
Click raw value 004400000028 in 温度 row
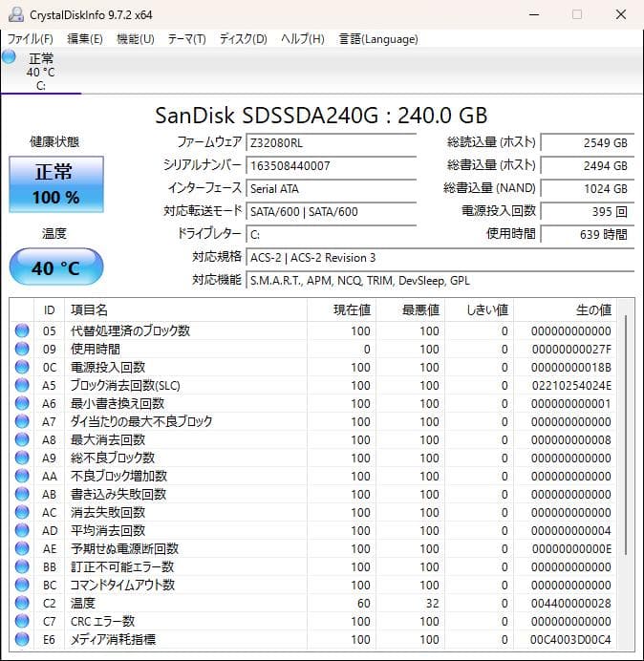[x=570, y=604]
